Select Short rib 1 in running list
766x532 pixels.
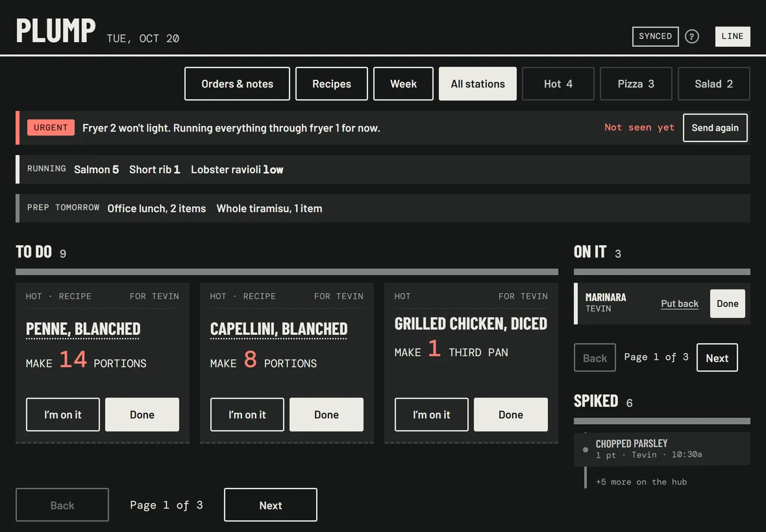pyautogui.click(x=154, y=169)
